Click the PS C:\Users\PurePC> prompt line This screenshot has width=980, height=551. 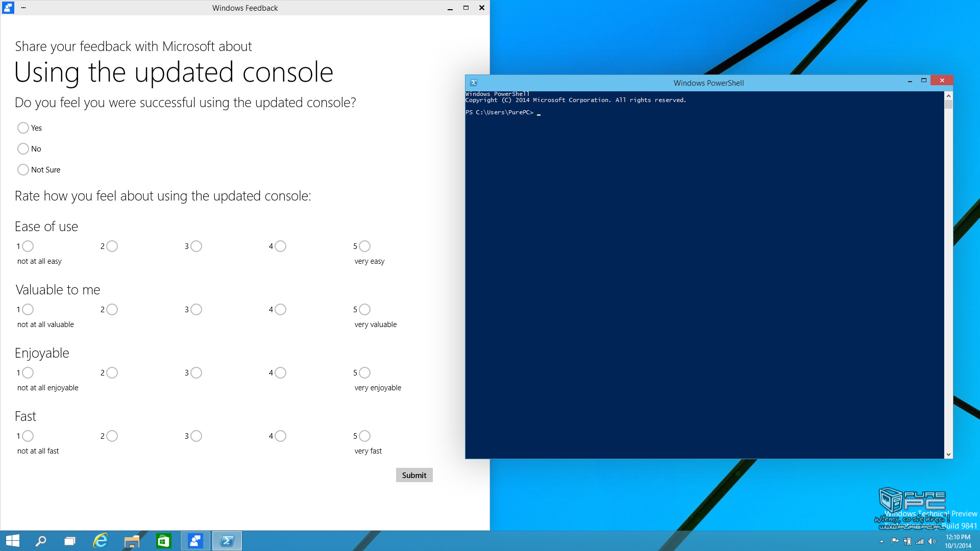click(x=503, y=112)
